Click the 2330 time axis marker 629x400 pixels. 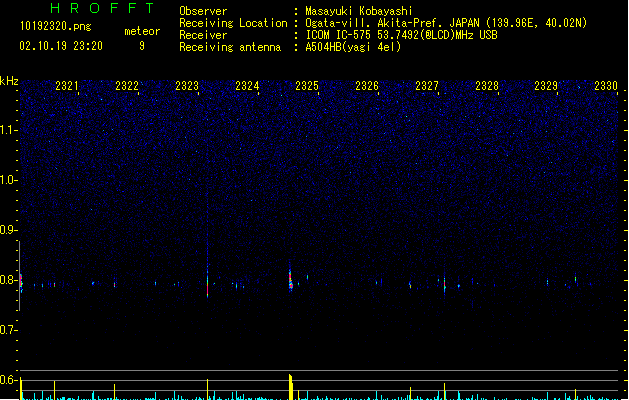click(x=606, y=86)
